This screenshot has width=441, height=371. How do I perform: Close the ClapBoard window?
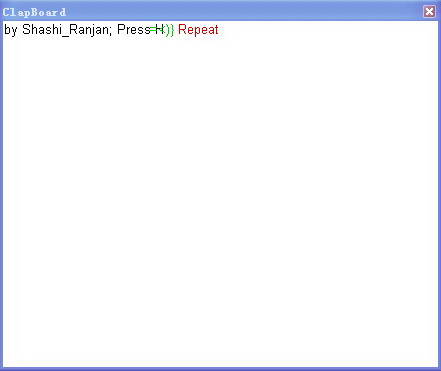coord(429,12)
